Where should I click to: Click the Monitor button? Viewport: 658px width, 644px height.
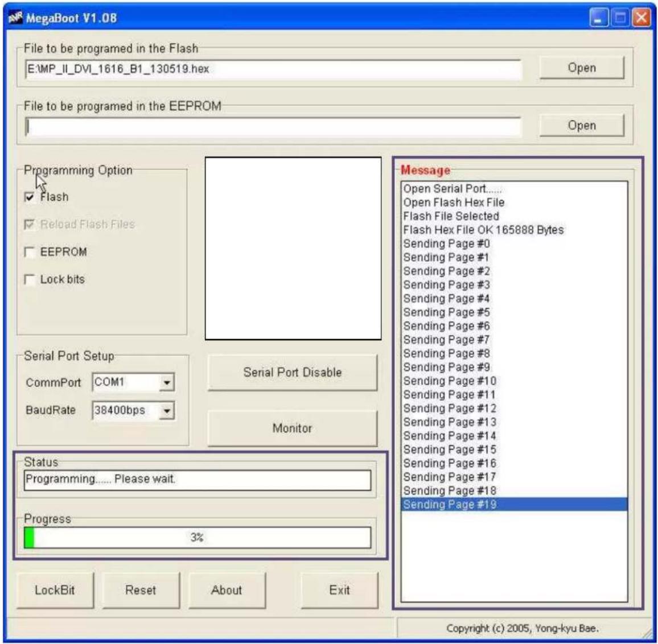click(x=293, y=428)
